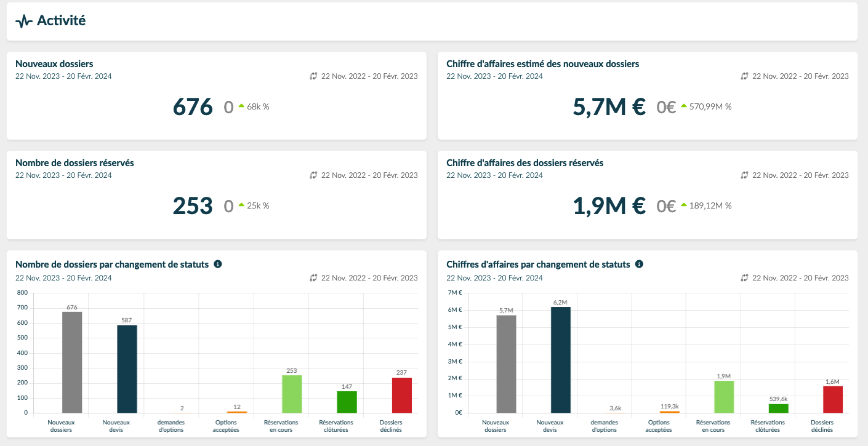Click comparison period icon in Nouveaux dossiers card
The width and height of the screenshot is (868, 446).
(313, 76)
